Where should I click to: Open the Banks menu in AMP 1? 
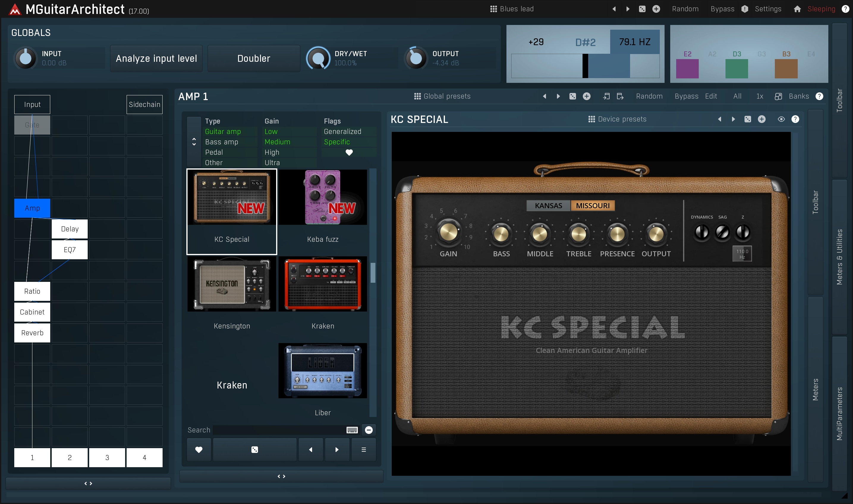click(799, 96)
